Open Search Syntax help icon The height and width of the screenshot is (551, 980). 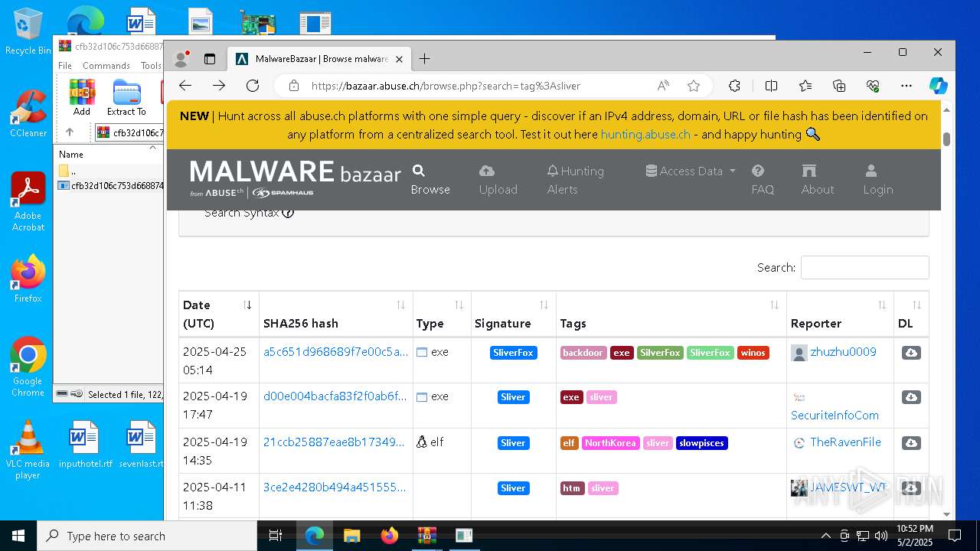coord(288,213)
